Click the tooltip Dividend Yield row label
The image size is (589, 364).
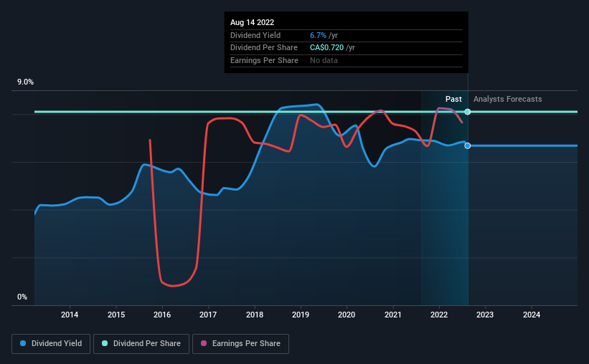pyautogui.click(x=255, y=35)
